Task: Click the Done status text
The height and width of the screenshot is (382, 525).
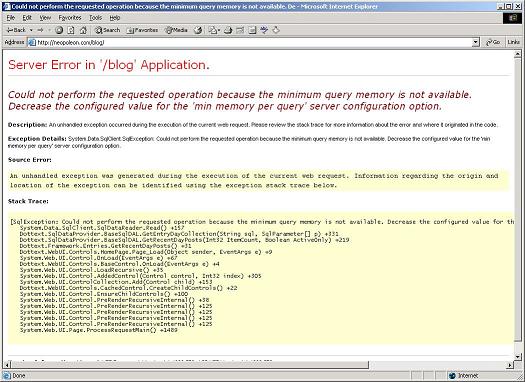Action: [19, 376]
